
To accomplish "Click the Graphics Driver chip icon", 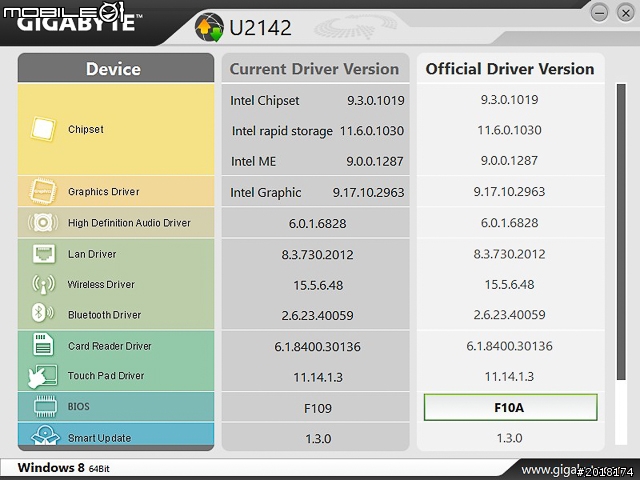I will (42, 191).
